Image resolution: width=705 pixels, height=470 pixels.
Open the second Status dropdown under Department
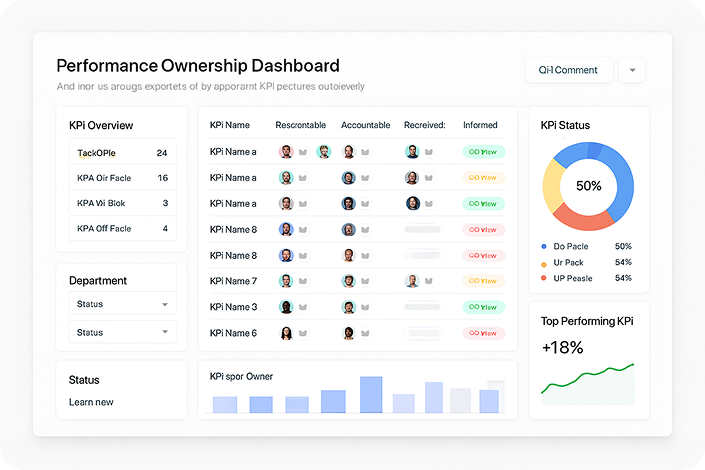(x=122, y=332)
